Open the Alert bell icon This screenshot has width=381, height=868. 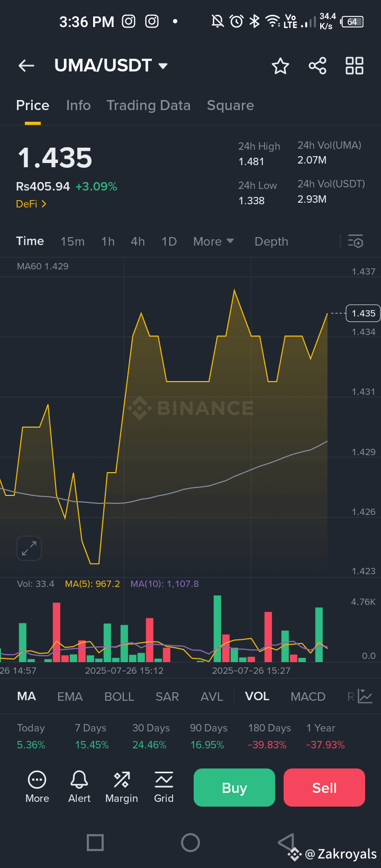tap(79, 786)
